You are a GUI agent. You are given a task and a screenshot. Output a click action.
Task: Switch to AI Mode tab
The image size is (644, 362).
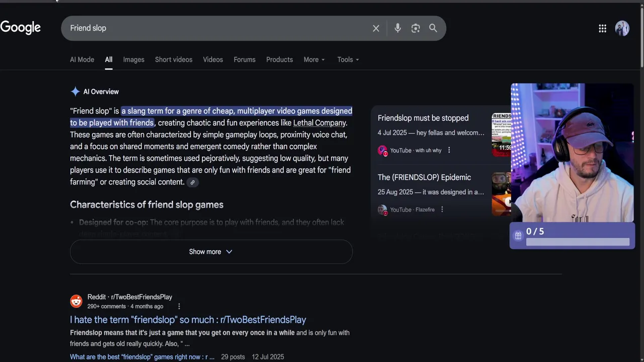click(82, 59)
